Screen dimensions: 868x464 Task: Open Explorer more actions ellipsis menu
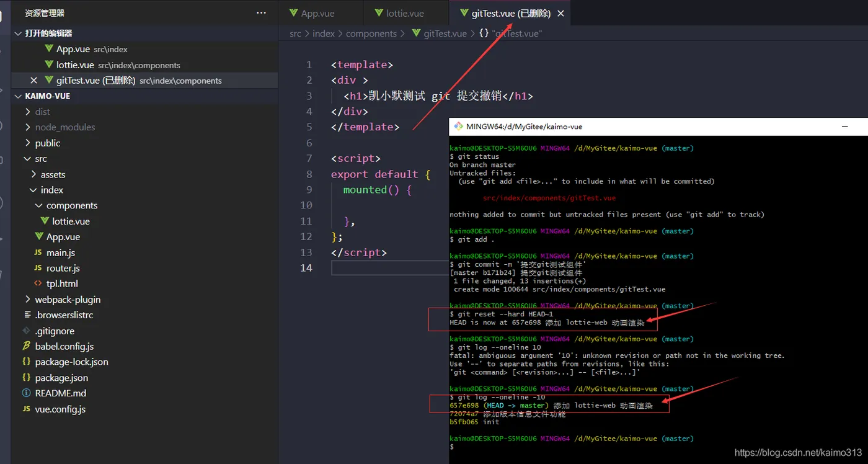pyautogui.click(x=262, y=13)
